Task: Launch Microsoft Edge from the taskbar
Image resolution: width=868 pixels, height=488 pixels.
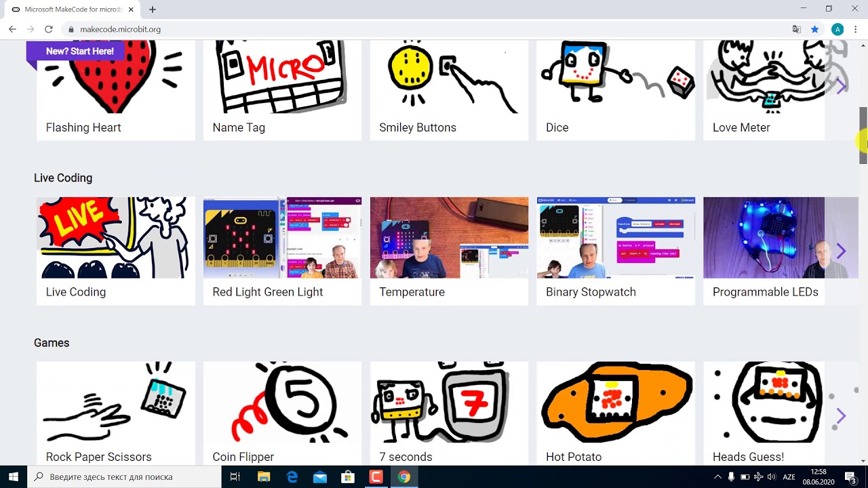Action: pyautogui.click(x=292, y=476)
